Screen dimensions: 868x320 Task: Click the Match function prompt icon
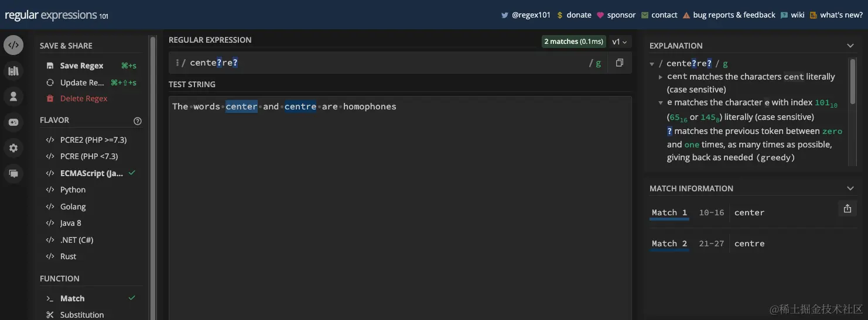click(x=50, y=298)
